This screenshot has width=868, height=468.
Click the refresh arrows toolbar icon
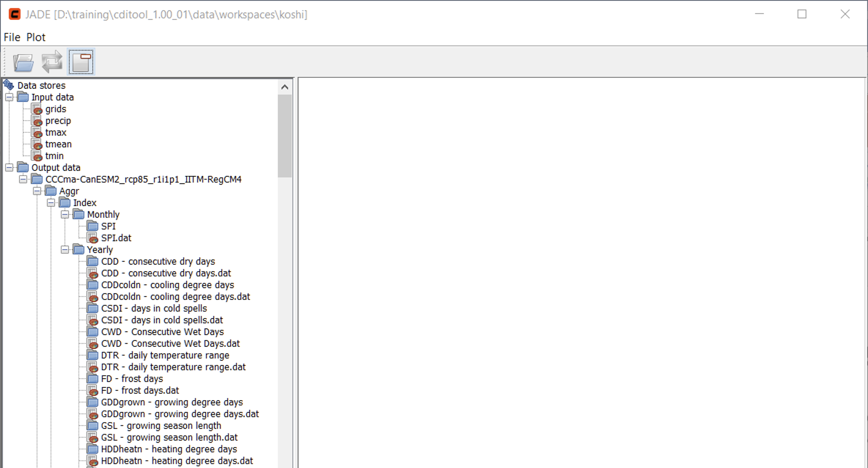click(x=52, y=62)
